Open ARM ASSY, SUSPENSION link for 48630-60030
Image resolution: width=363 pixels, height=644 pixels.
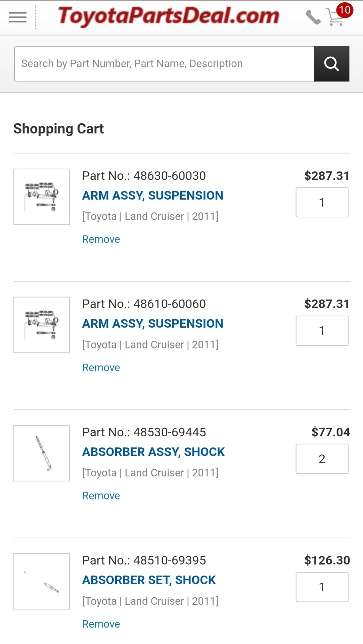point(153,196)
